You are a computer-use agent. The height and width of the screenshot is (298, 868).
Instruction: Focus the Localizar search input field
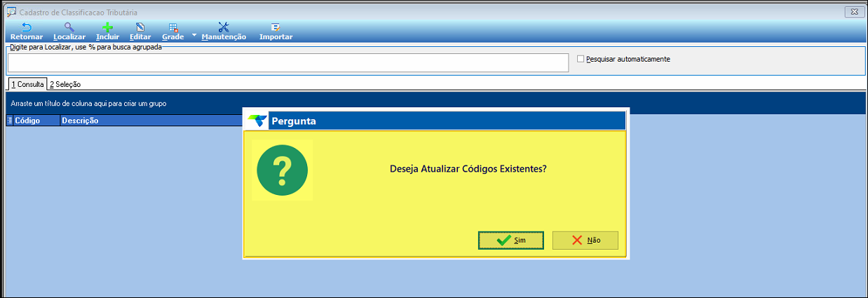(x=287, y=62)
